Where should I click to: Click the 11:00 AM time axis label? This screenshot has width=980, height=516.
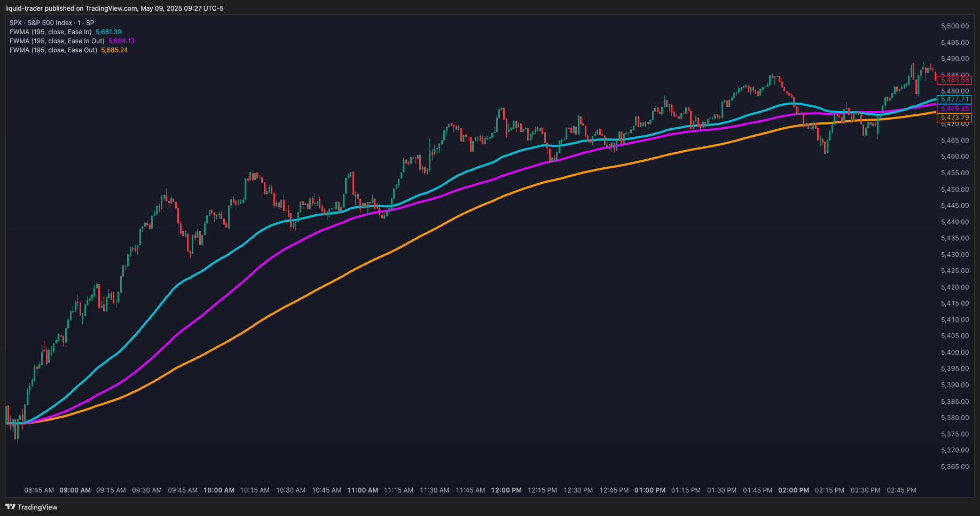[363, 490]
